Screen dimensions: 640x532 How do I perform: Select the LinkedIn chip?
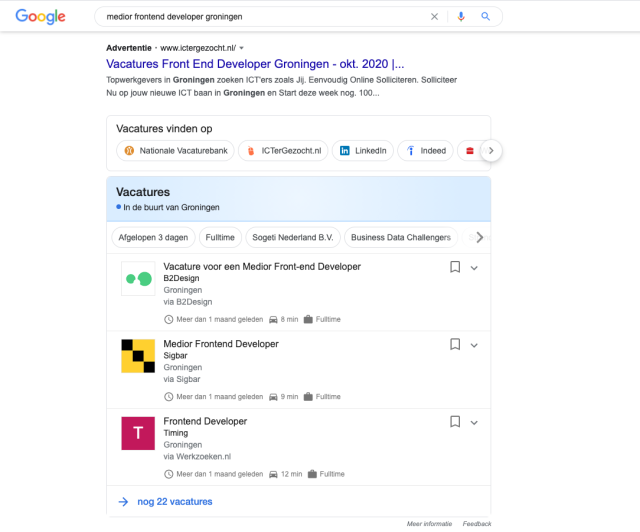(x=362, y=151)
